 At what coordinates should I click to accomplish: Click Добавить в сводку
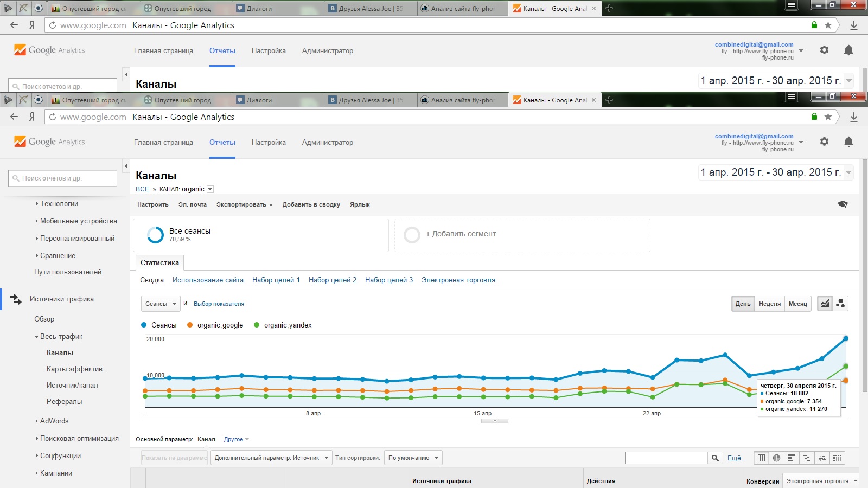[311, 204]
